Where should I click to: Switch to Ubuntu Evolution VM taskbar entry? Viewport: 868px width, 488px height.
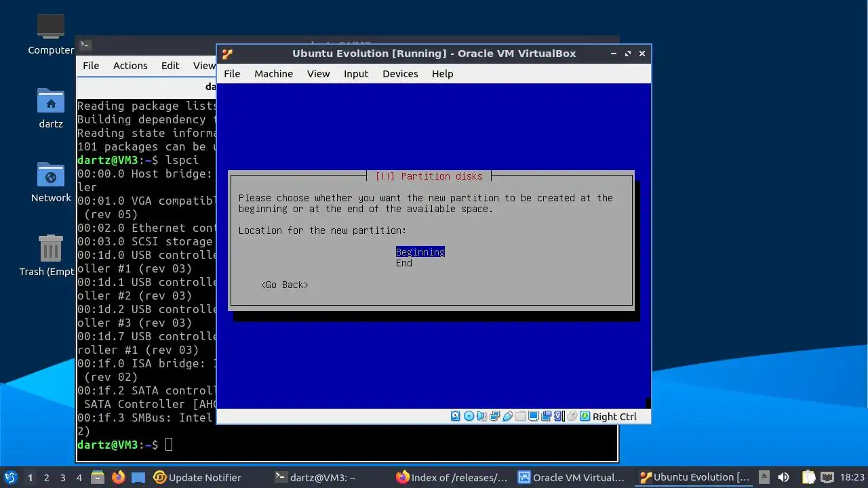click(x=694, y=477)
